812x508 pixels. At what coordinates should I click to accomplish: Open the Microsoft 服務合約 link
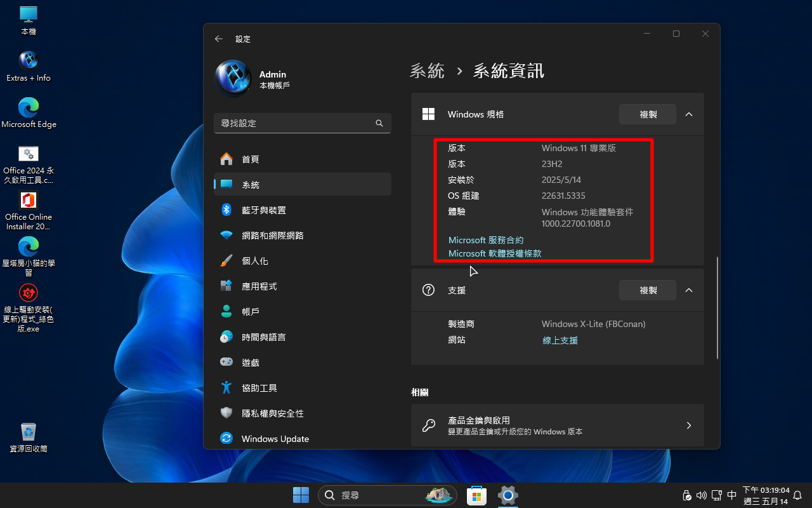[x=486, y=240]
